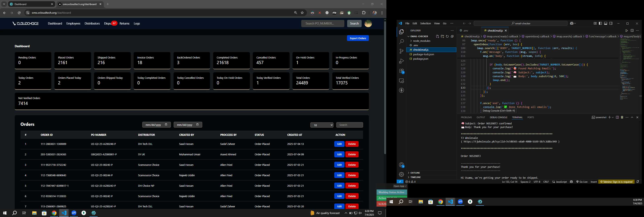
Task: Click the Export Orders button
Action: click(x=358, y=38)
